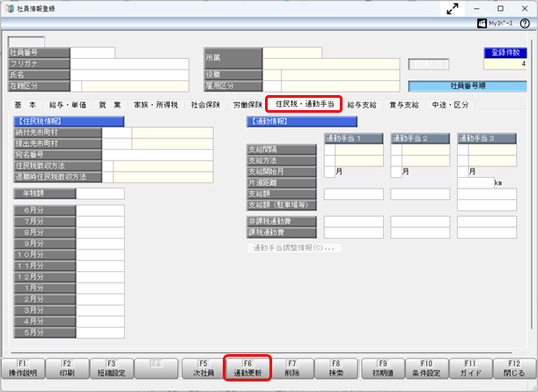Switch to the 基本 tab
The image size is (538, 392).
point(26,105)
